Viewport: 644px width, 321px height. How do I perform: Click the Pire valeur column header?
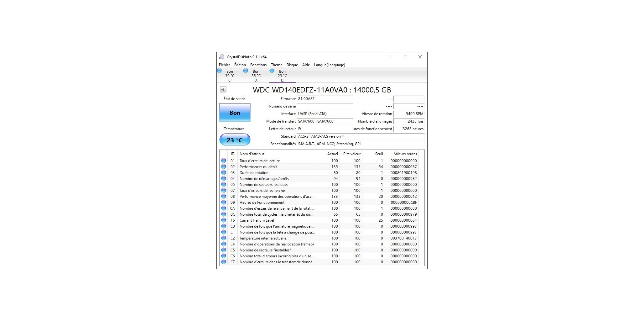pos(351,154)
